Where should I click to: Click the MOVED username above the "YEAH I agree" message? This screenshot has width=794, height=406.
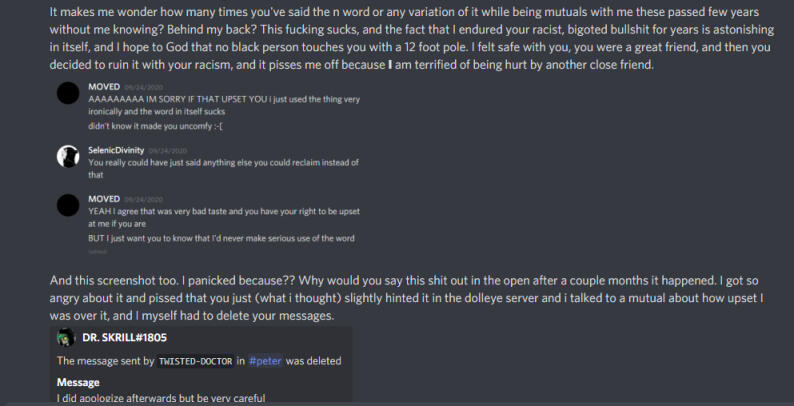pos(104,199)
